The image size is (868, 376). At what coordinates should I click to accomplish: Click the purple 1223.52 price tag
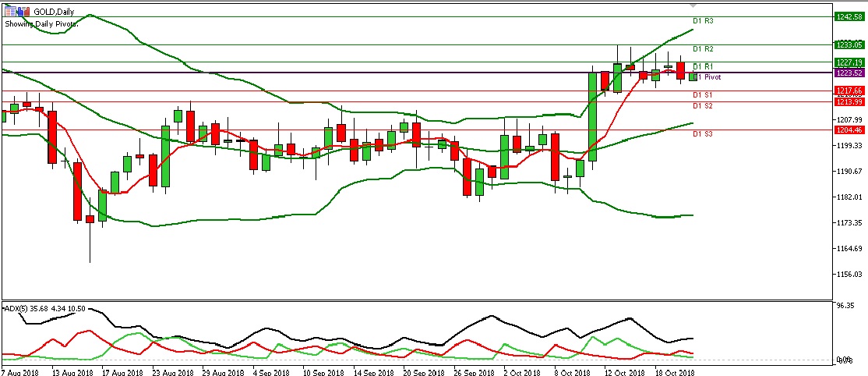click(x=850, y=73)
